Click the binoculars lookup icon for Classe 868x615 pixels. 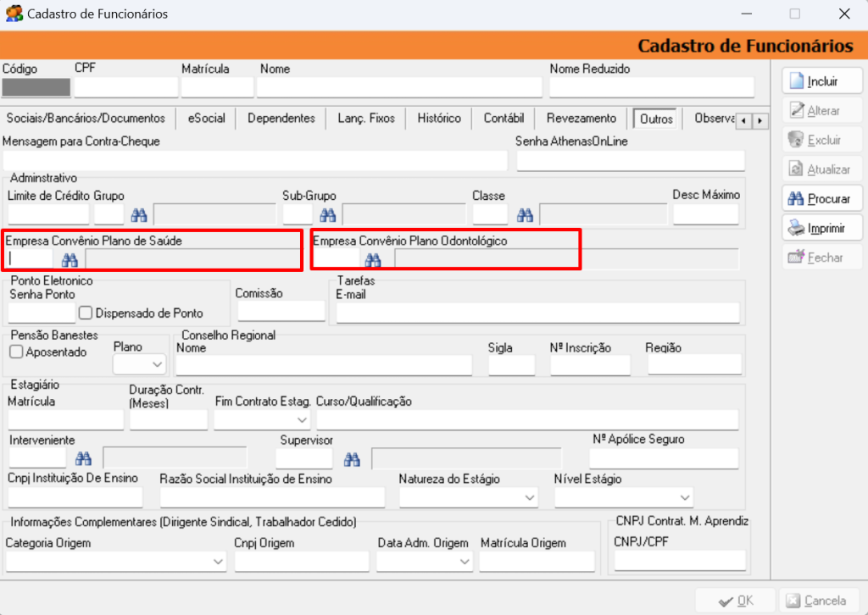click(x=525, y=214)
